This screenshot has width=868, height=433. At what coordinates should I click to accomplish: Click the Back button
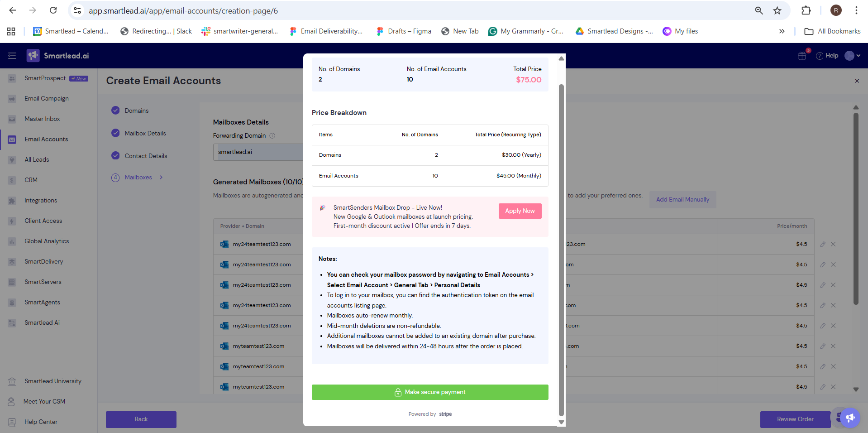[x=141, y=419]
